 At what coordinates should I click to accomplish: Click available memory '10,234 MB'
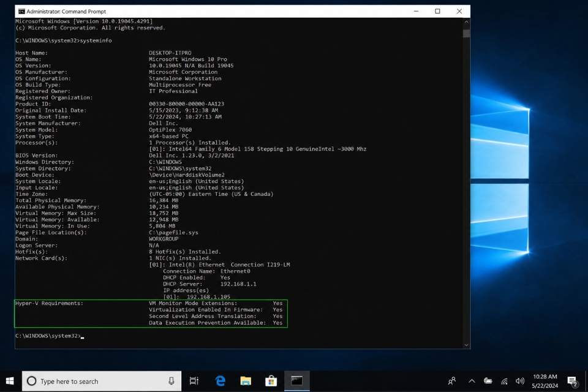(164, 206)
